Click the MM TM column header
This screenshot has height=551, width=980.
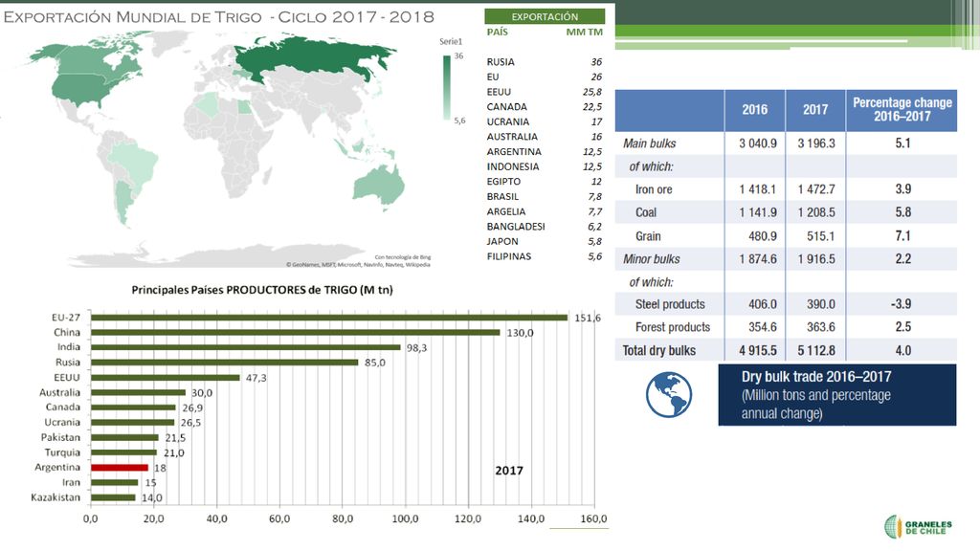tap(585, 32)
